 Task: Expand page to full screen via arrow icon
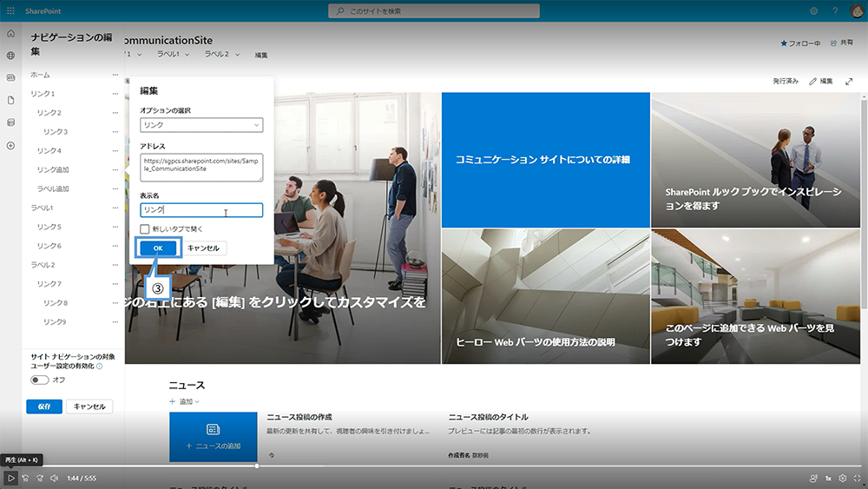849,82
